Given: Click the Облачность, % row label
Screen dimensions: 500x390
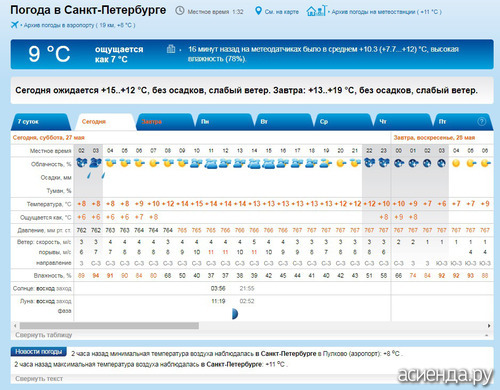Looking at the screenshot, I should [51, 164].
